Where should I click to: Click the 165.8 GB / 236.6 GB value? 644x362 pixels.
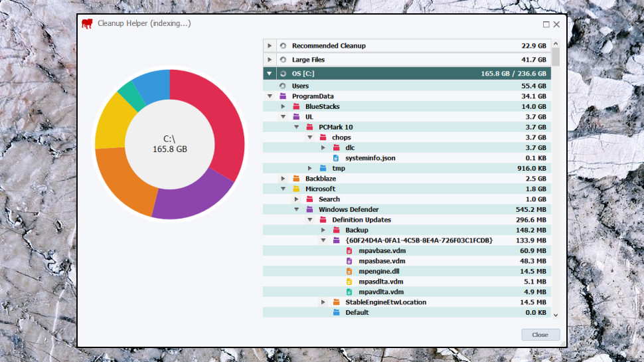(513, 74)
